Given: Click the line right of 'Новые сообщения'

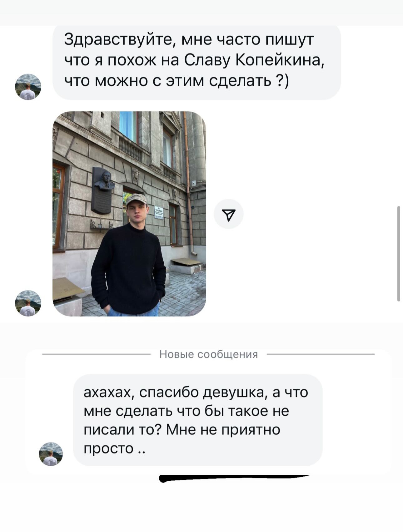Looking at the screenshot, I should tap(321, 354).
